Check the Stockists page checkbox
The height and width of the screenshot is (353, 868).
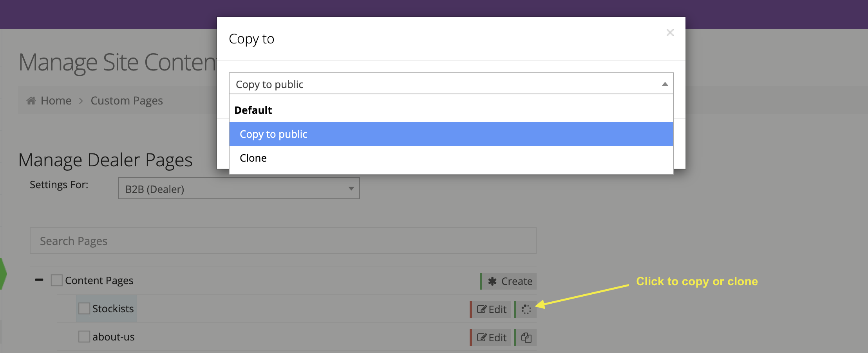pos(84,308)
